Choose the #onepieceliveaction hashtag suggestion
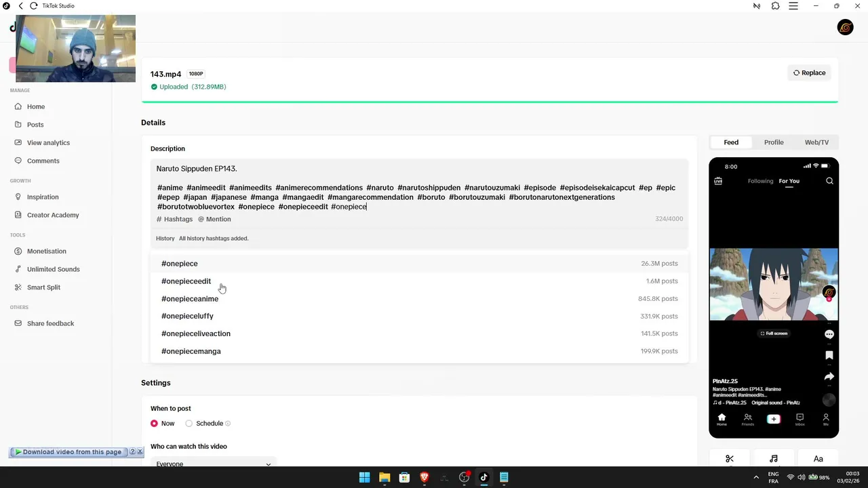This screenshot has height=488, width=868. (419, 333)
